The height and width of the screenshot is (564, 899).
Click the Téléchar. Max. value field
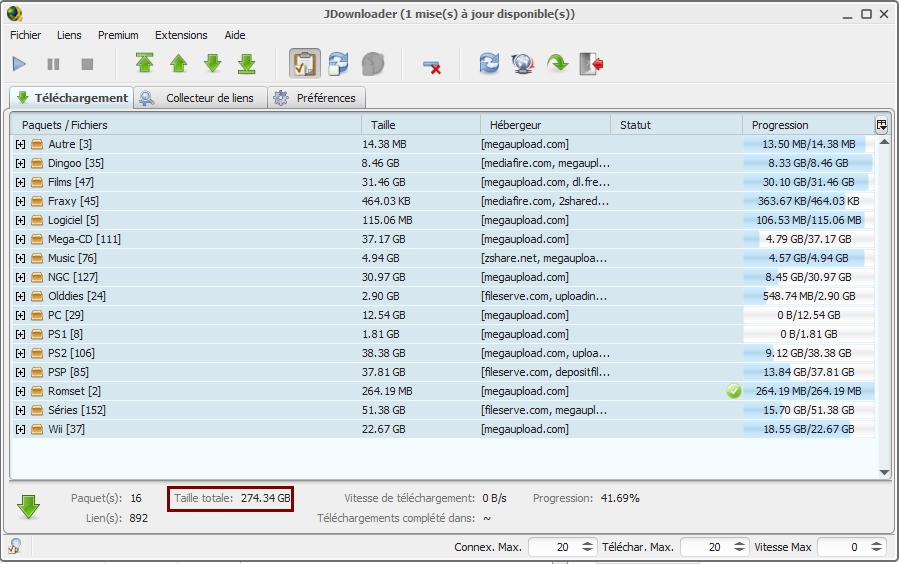tap(706, 547)
